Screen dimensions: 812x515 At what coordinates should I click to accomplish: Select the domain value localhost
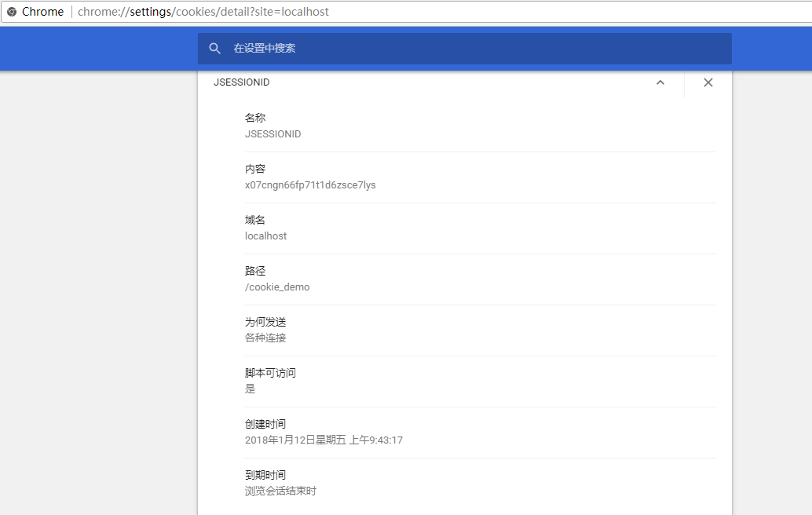(x=265, y=236)
